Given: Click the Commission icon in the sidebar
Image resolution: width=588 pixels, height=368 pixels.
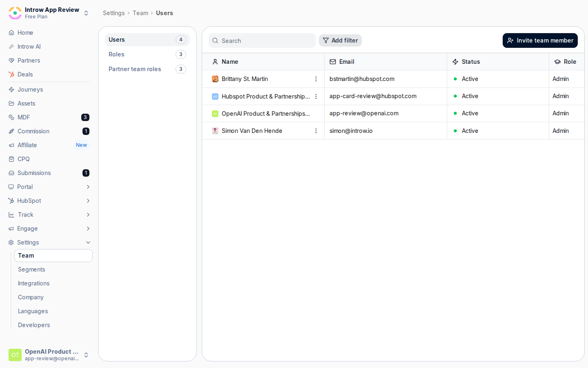Looking at the screenshot, I should (11, 131).
